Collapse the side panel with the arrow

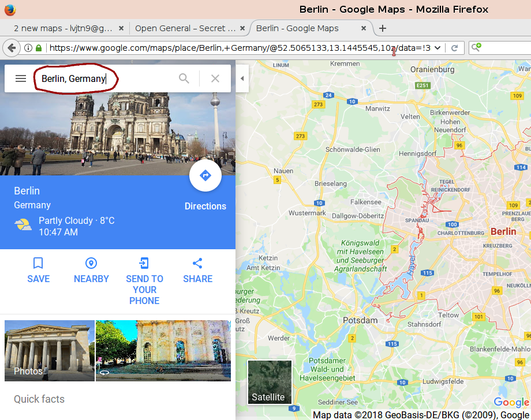[242, 78]
